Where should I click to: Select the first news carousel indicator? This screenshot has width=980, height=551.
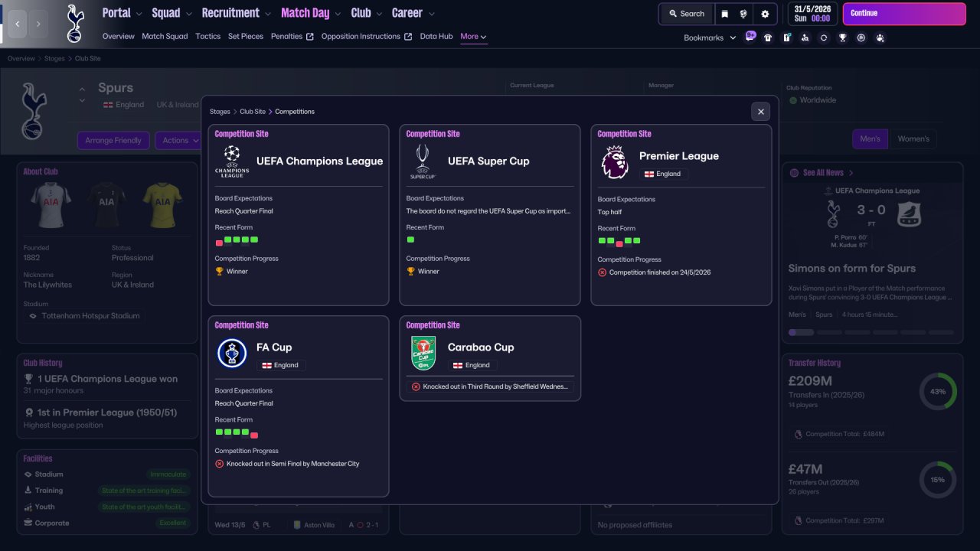(x=801, y=332)
